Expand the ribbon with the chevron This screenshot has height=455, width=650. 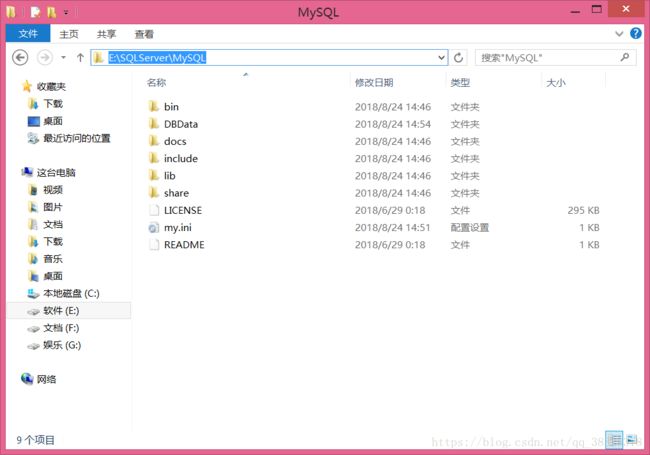(619, 34)
